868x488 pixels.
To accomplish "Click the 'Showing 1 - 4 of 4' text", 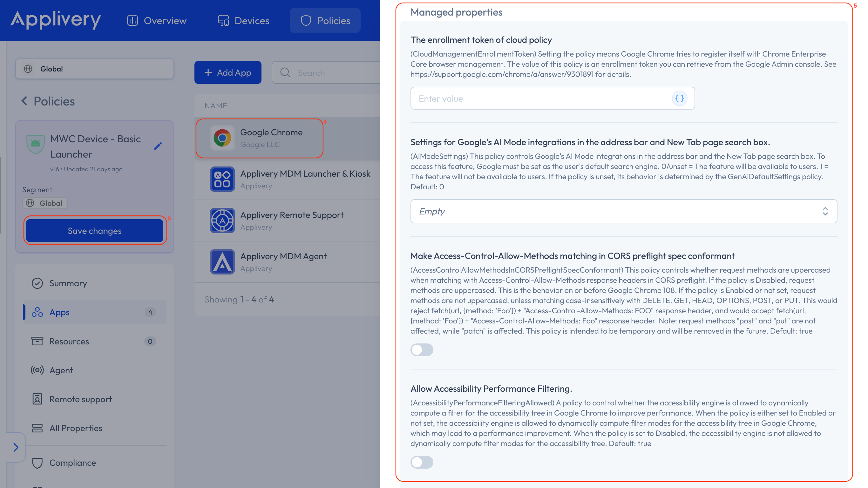I will [x=239, y=299].
